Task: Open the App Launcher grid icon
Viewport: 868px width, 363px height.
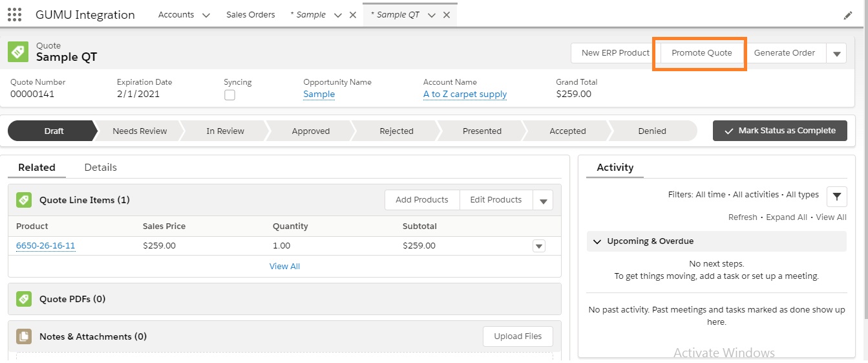Action: (14, 14)
